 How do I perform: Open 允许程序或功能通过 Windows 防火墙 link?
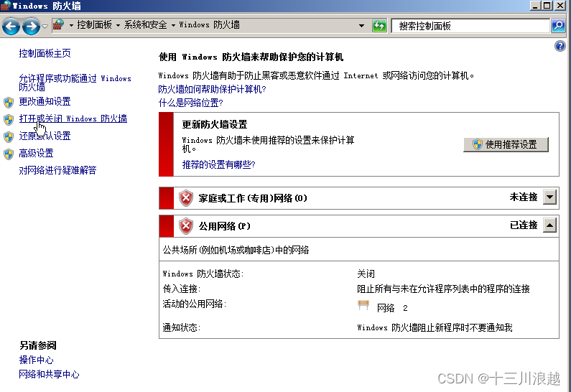coord(75,83)
